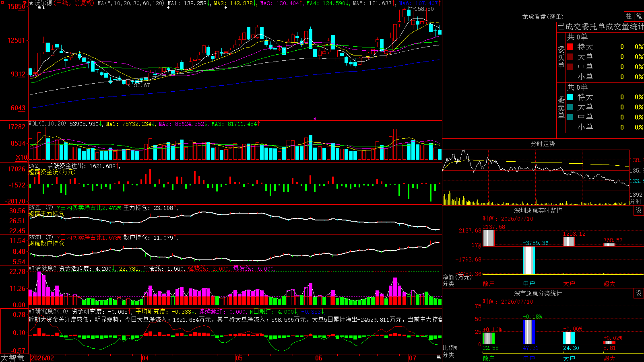Click the lock icon on the timeline bar
Screen dimensions: 644x362
tap(438, 357)
